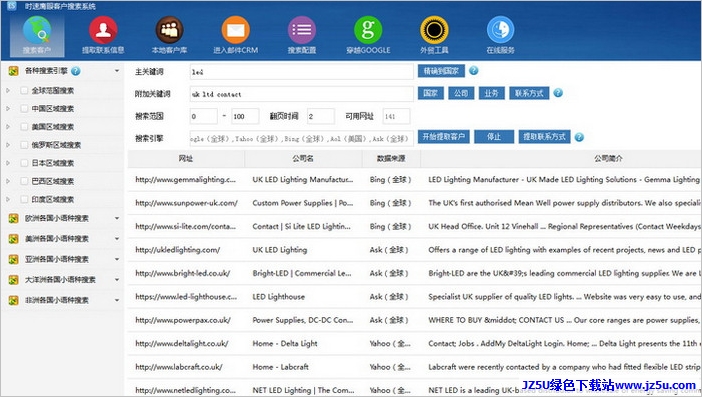This screenshot has width=702, height=397.
Task: Check the 印度区域搜索 checkbox
Action: pos(24,199)
